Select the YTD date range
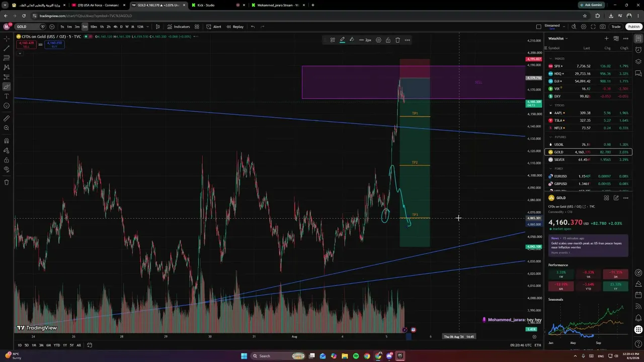The width and height of the screenshot is (644, 362). click(x=57, y=345)
